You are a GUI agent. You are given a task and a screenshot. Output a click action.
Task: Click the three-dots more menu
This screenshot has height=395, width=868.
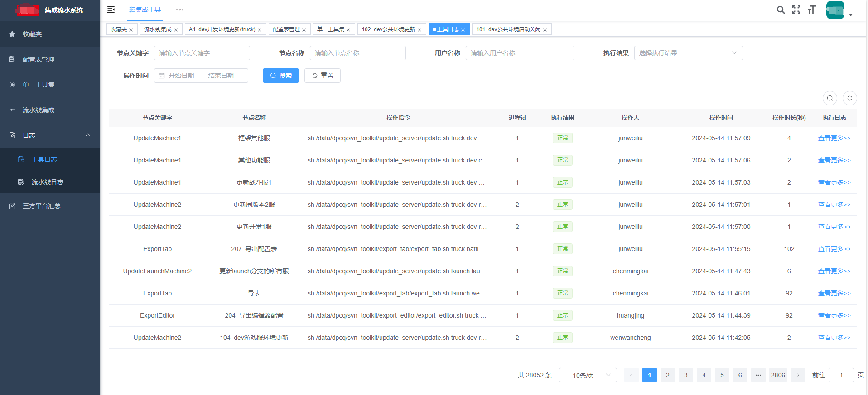click(x=180, y=10)
